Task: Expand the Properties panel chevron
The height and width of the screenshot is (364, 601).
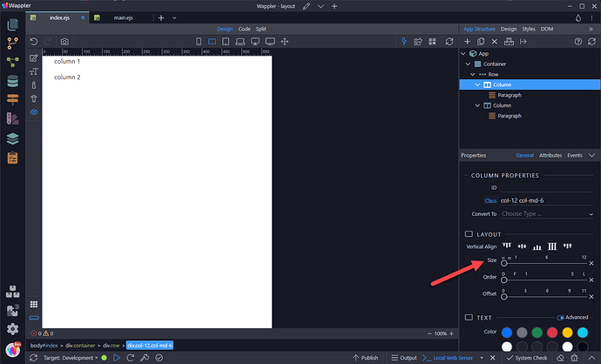Action: [591, 155]
